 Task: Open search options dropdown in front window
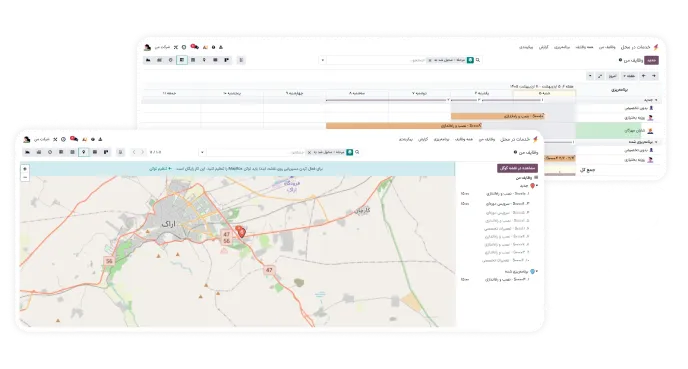coord(202,152)
